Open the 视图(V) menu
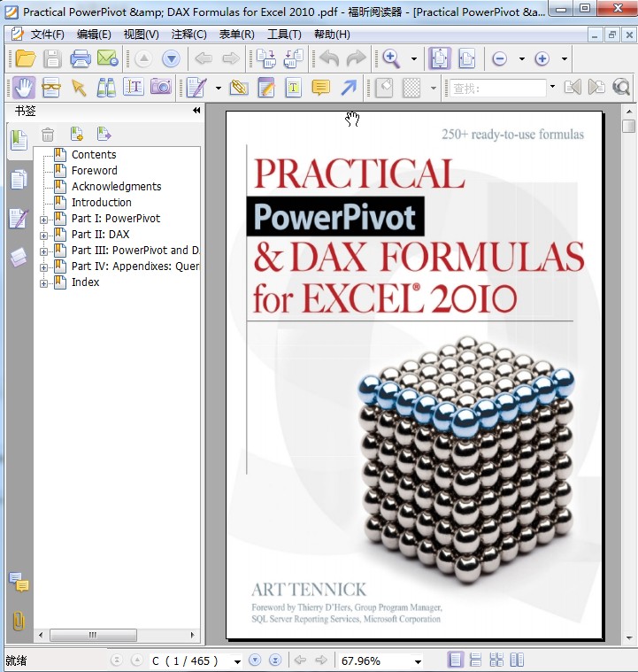 pyautogui.click(x=141, y=35)
